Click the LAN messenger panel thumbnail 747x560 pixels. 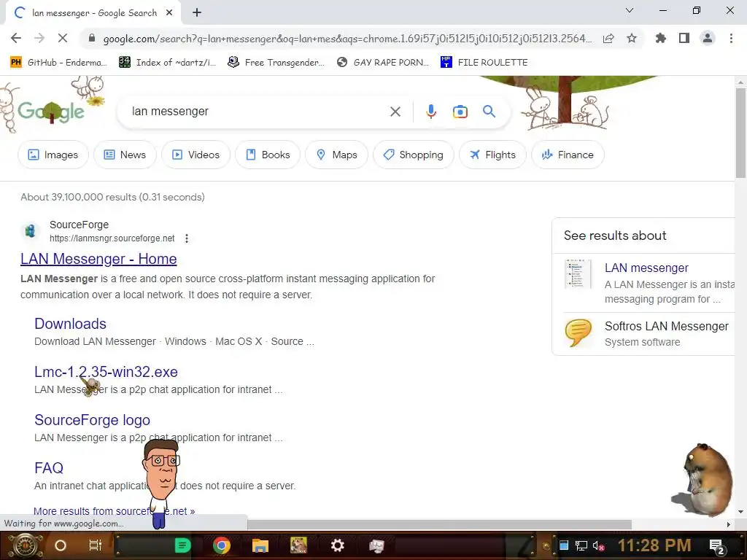[578, 274]
